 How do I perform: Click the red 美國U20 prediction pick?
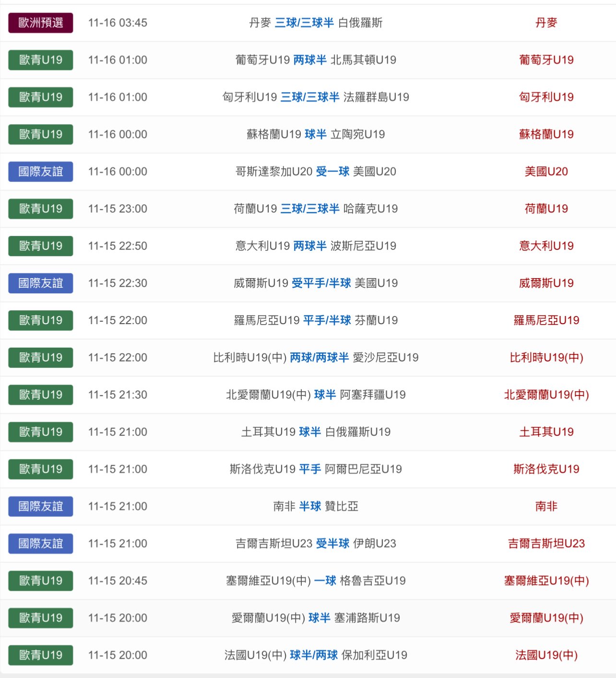(x=546, y=172)
